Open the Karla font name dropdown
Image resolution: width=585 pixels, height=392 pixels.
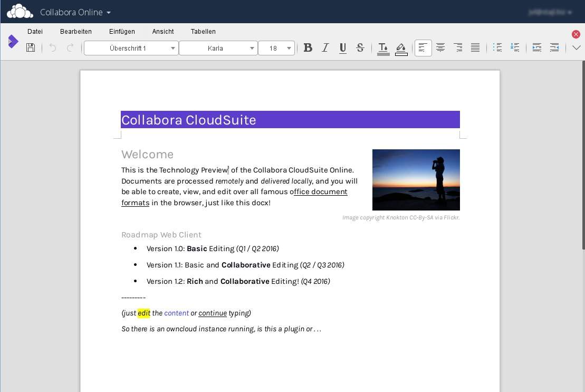(x=252, y=49)
